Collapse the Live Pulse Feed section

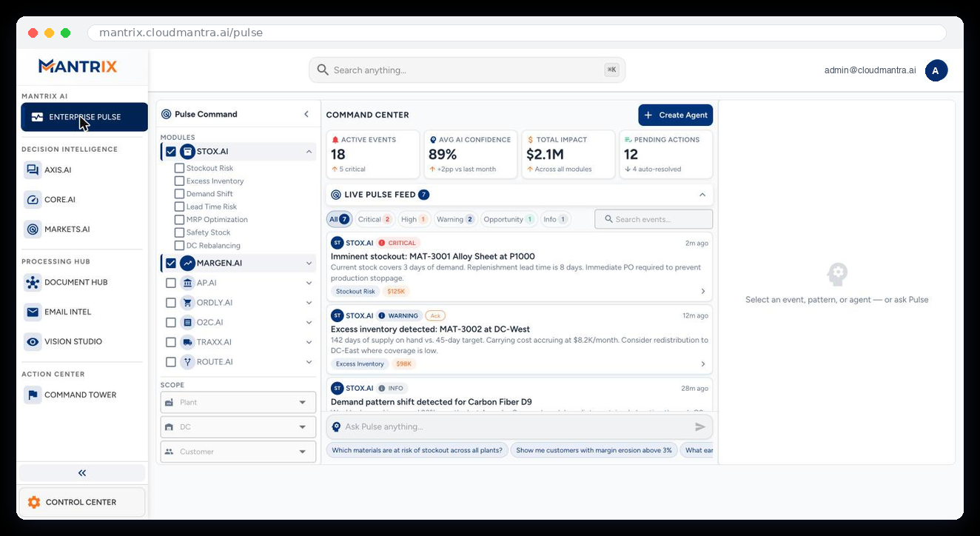pyautogui.click(x=702, y=195)
